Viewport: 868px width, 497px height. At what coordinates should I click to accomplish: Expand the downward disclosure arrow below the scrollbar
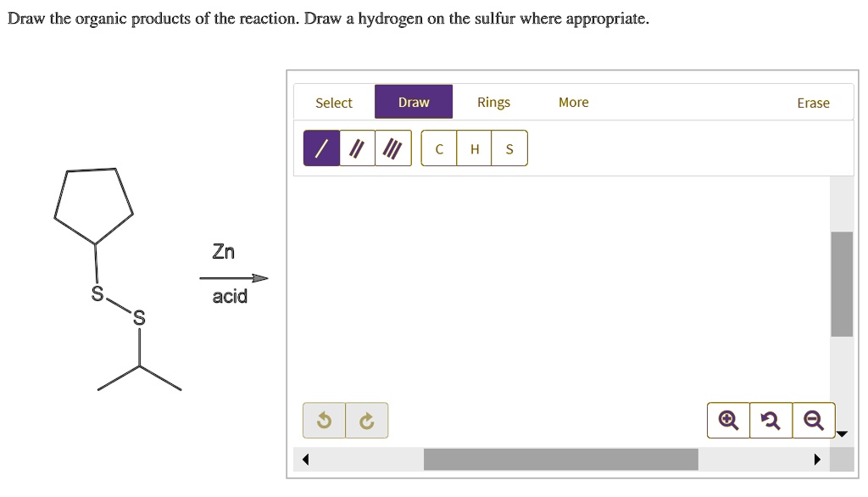842,433
